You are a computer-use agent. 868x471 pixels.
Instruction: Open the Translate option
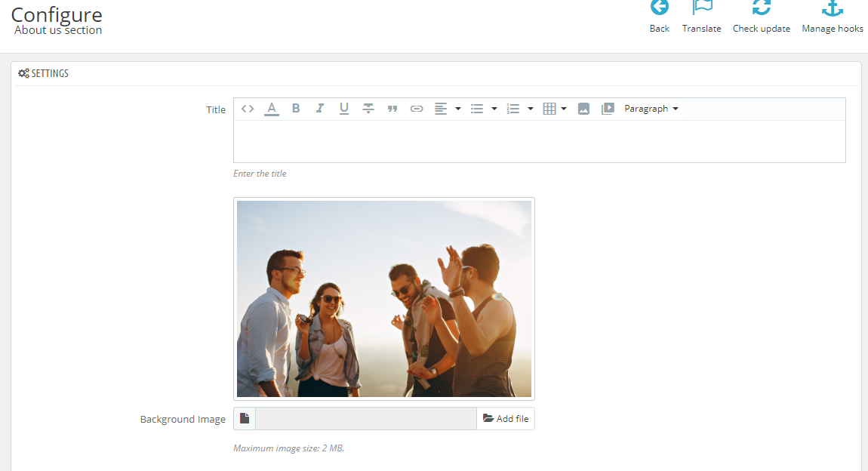pos(702,17)
